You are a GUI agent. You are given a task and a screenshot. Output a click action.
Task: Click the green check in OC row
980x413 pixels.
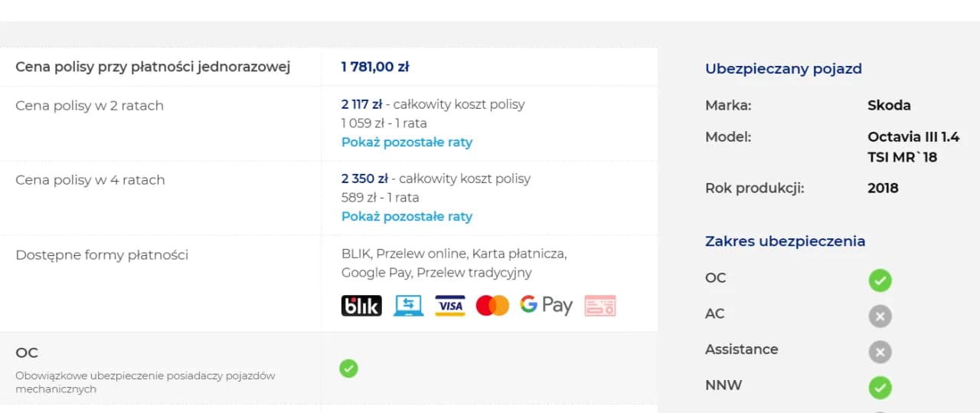[348, 369]
